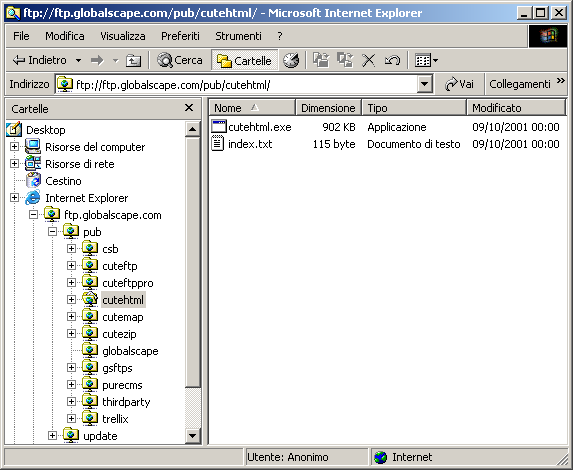Screen dimensions: 573x470
Task: Collapse the pub folder node
Action: pyautogui.click(x=52, y=231)
